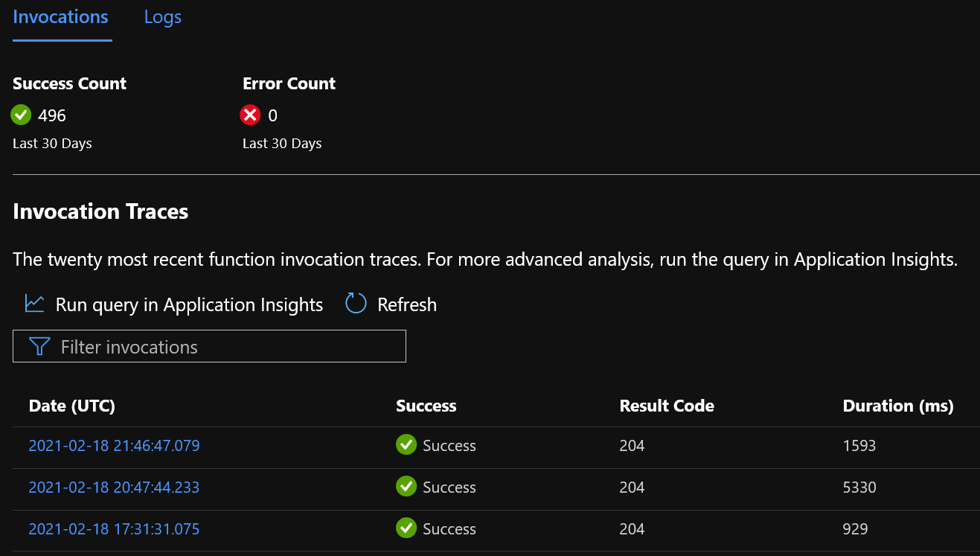
Task: Click the Refresh button label
Action: pyautogui.click(x=407, y=304)
